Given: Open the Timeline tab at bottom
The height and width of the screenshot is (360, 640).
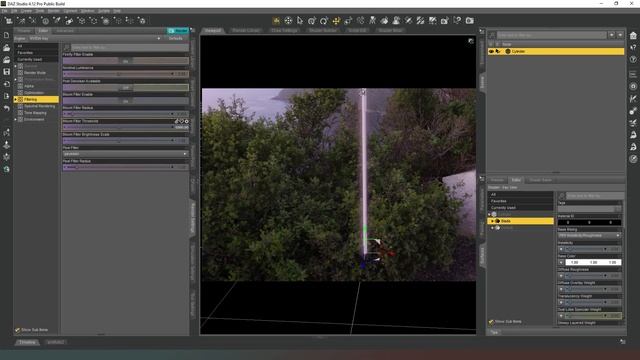Looking at the screenshot, I should click(x=27, y=342).
